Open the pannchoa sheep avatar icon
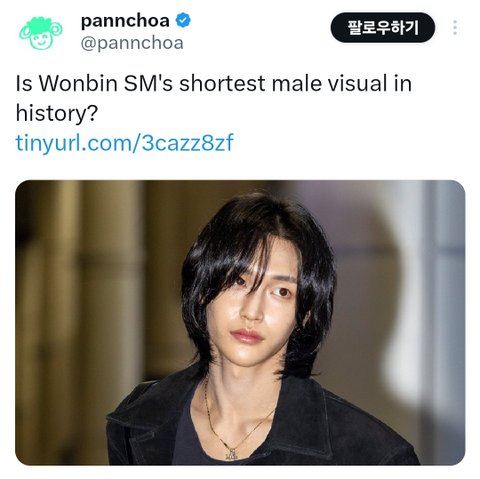The image size is (480, 479). tap(41, 33)
